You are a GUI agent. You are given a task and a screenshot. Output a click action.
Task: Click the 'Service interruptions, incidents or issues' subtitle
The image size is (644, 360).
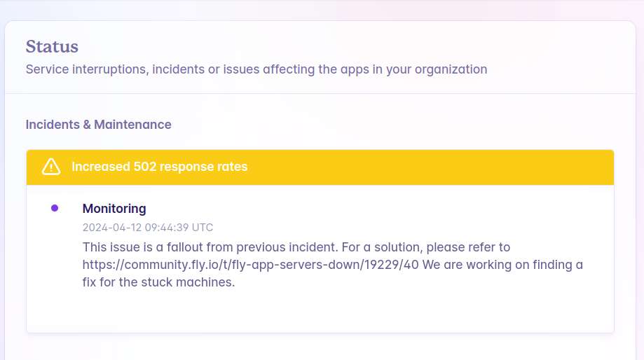point(256,69)
